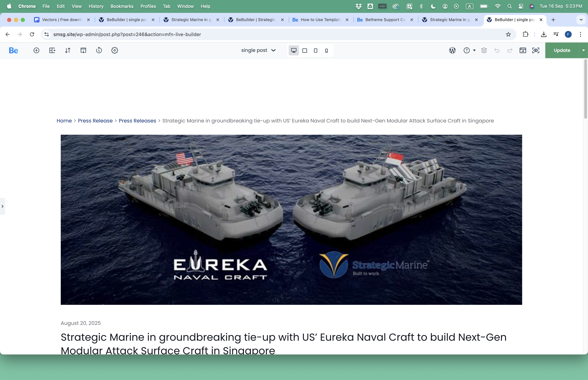Click the green Update button

562,50
